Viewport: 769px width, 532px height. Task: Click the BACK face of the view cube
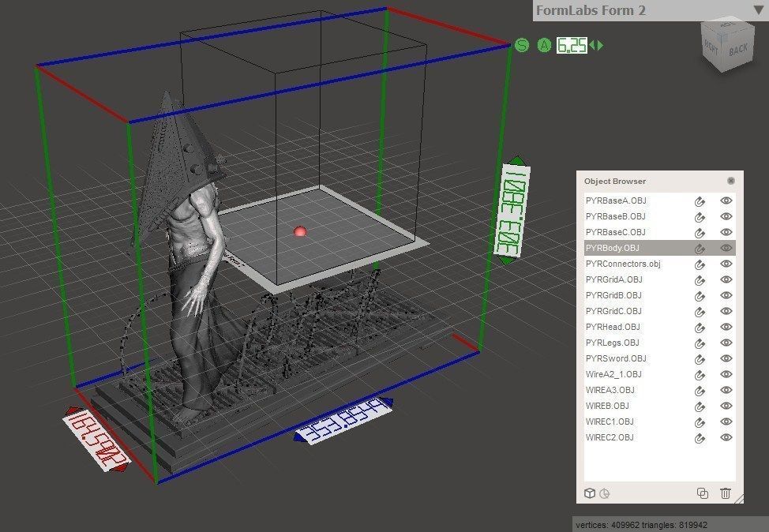click(x=737, y=50)
